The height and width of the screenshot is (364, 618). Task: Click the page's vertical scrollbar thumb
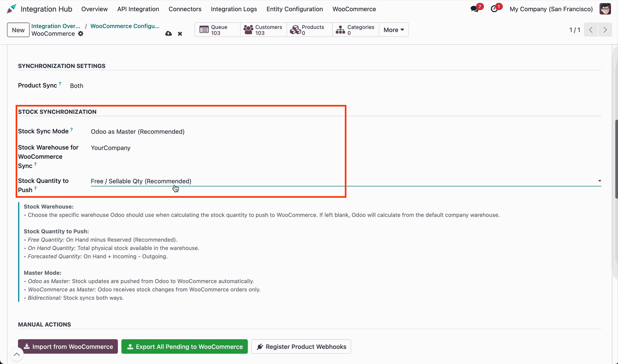[616, 159]
